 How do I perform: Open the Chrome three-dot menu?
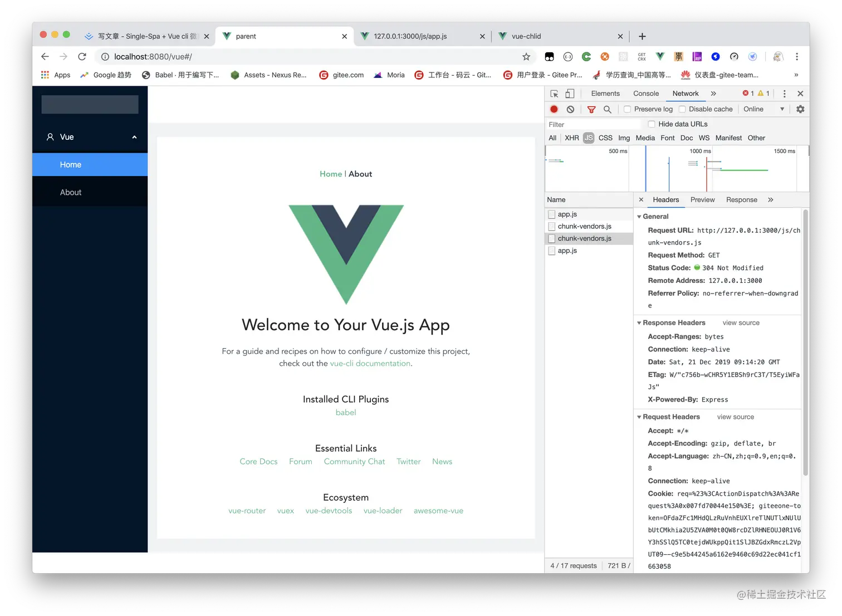click(x=797, y=56)
